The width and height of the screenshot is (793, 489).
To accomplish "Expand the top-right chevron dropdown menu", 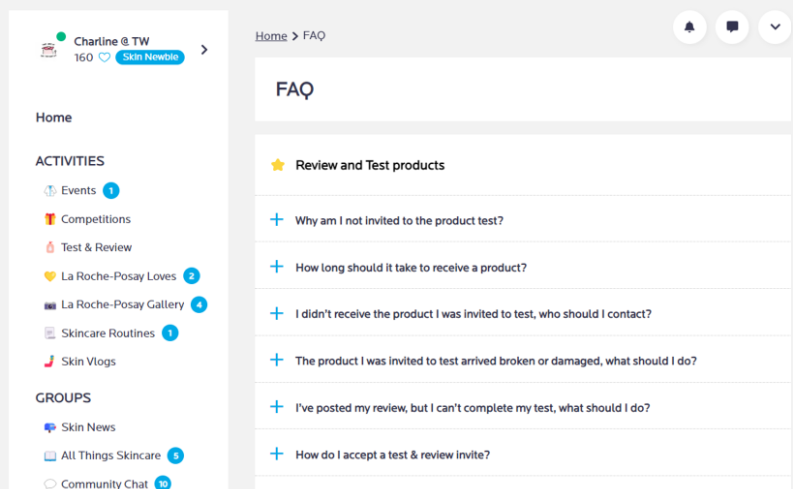I will (x=775, y=27).
